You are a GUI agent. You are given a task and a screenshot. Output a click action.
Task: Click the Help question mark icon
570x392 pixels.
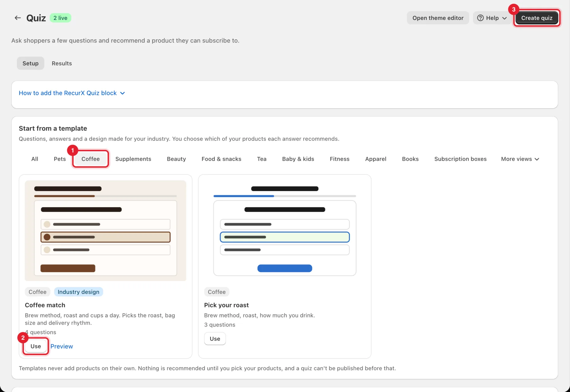coord(480,18)
